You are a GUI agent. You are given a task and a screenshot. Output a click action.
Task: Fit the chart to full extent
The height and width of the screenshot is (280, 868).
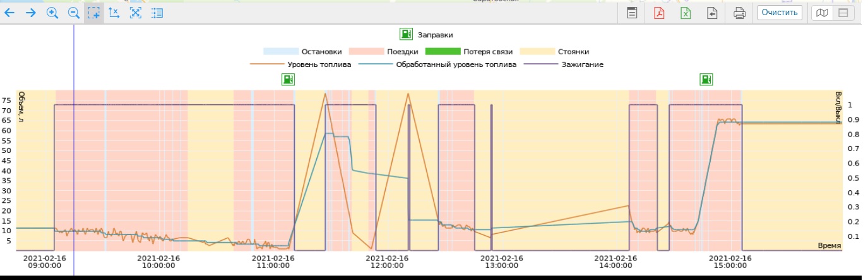[x=135, y=13]
